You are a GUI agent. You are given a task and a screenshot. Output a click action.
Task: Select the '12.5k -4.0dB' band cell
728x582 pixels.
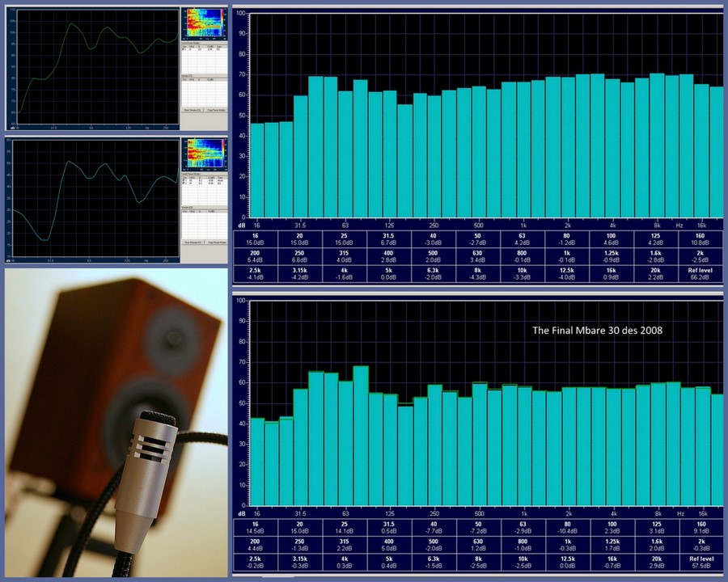point(567,274)
